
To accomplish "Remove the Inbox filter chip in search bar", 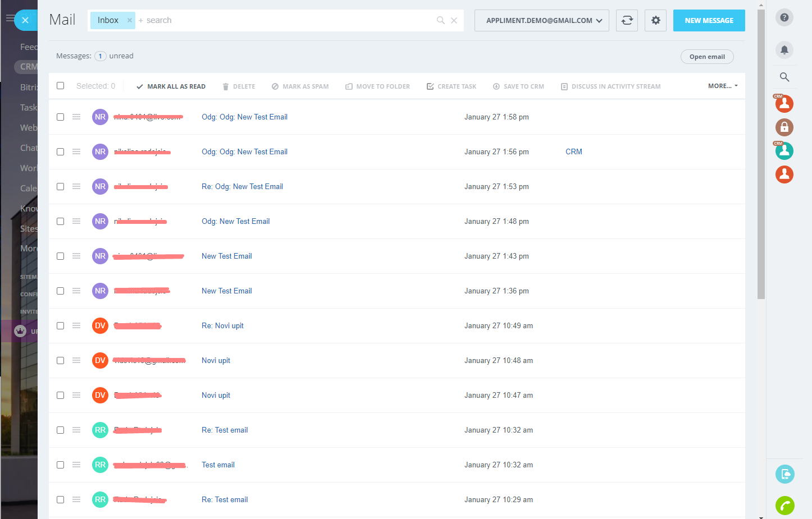I will (129, 20).
